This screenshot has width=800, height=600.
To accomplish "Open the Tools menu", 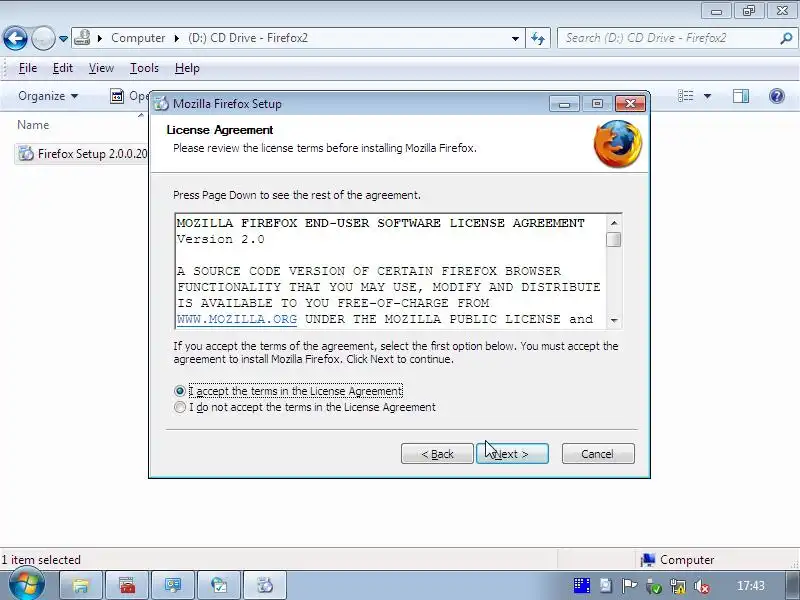I will [144, 68].
